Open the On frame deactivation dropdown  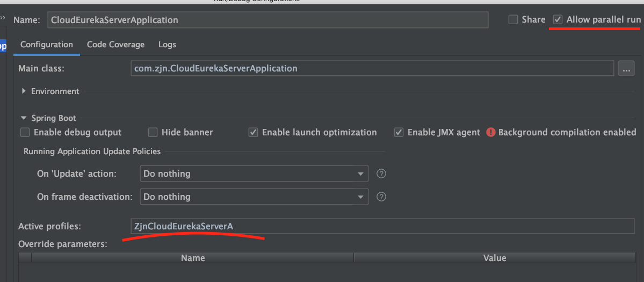click(254, 197)
